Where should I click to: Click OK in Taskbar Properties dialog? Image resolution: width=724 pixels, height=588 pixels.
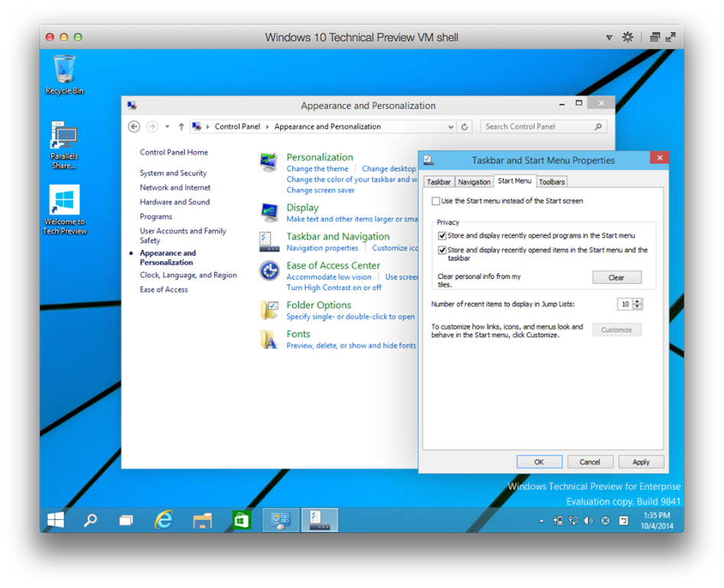(x=539, y=462)
